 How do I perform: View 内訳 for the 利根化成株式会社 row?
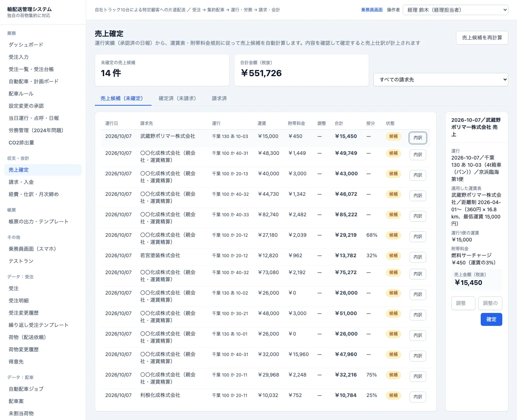pyautogui.click(x=418, y=397)
